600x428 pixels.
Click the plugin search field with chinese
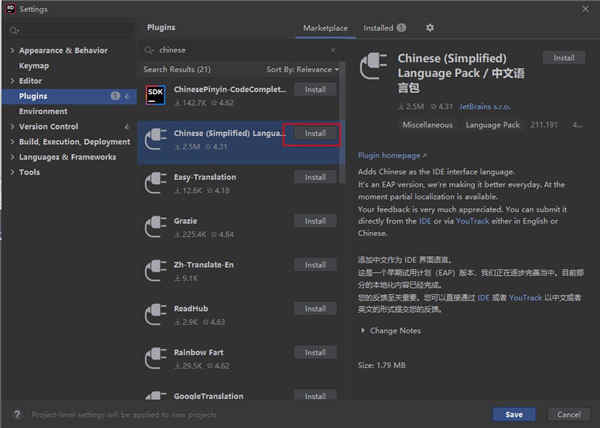coord(240,50)
